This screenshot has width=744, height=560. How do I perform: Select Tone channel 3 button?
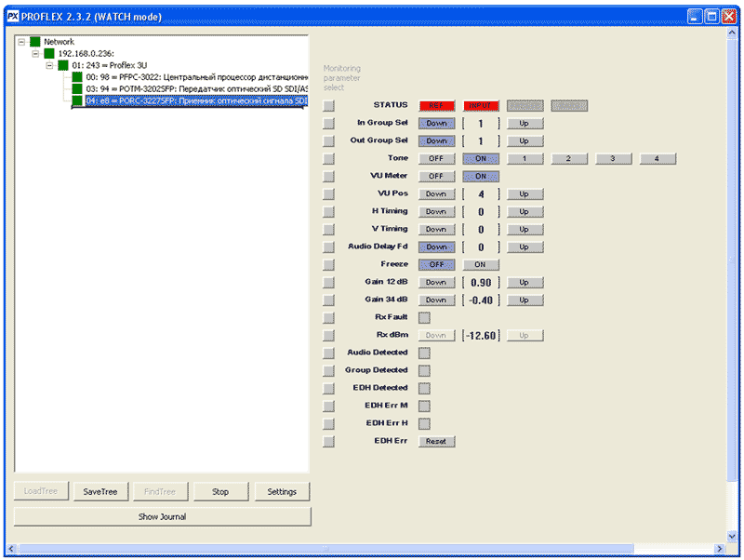coord(614,158)
